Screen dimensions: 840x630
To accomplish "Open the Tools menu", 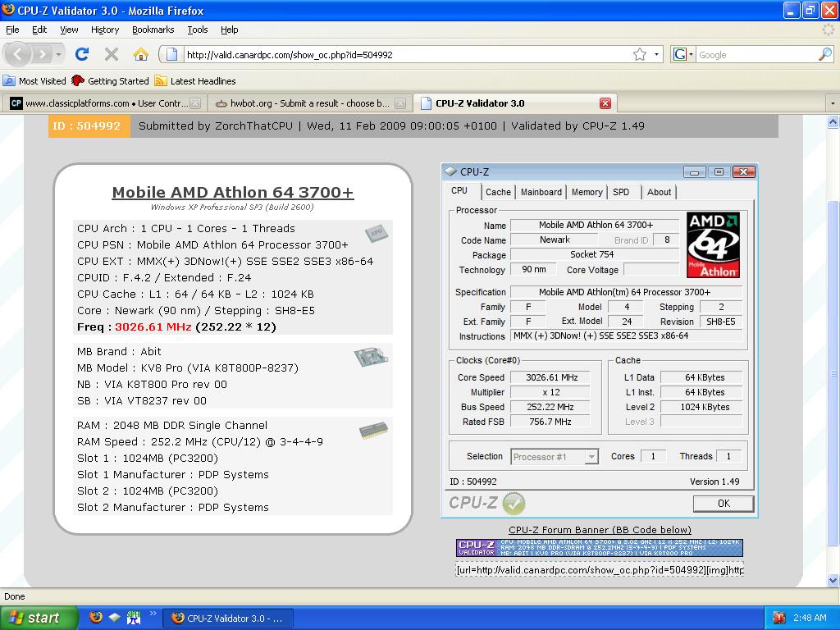I will click(x=198, y=30).
